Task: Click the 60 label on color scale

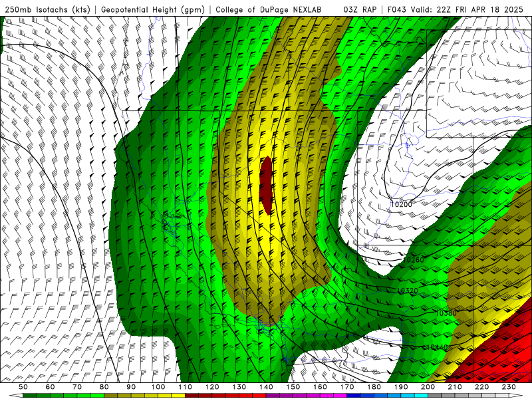Action: 51,387
